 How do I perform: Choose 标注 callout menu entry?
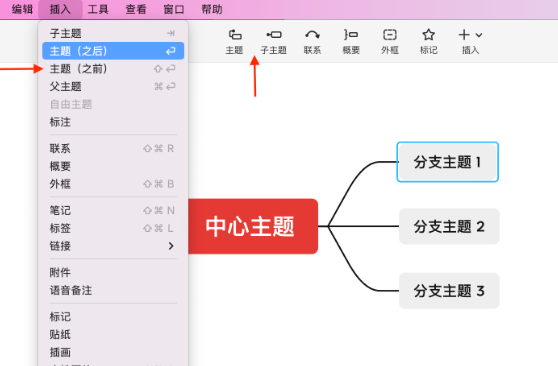(113, 122)
